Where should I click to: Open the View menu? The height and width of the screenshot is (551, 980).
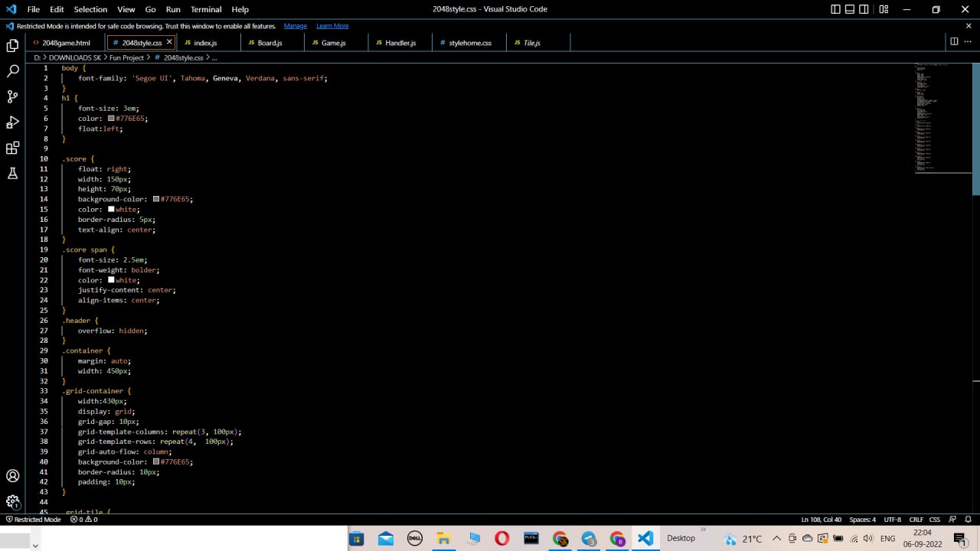(x=126, y=9)
